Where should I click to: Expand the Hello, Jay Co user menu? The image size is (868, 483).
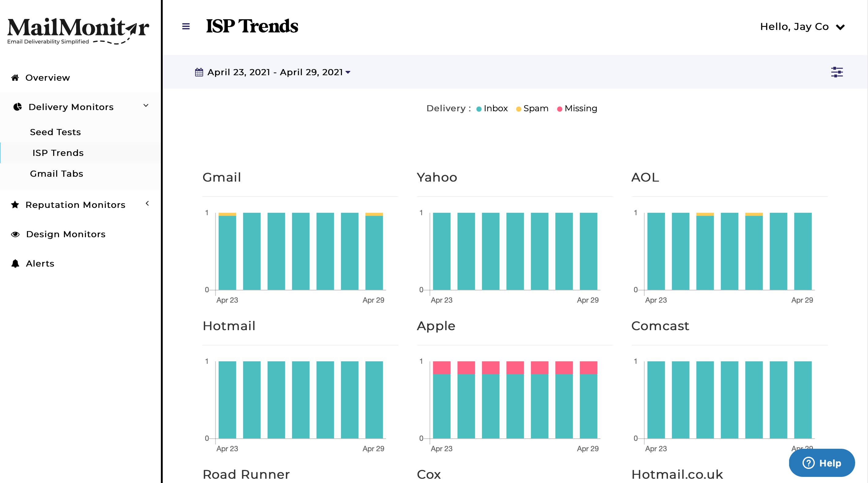[x=802, y=27]
